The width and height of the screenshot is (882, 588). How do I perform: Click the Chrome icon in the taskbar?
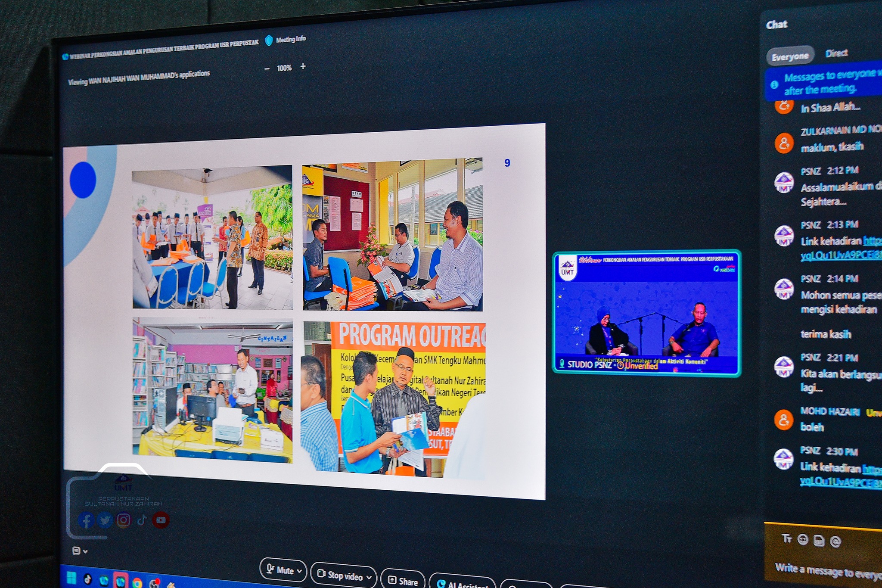[x=137, y=583]
